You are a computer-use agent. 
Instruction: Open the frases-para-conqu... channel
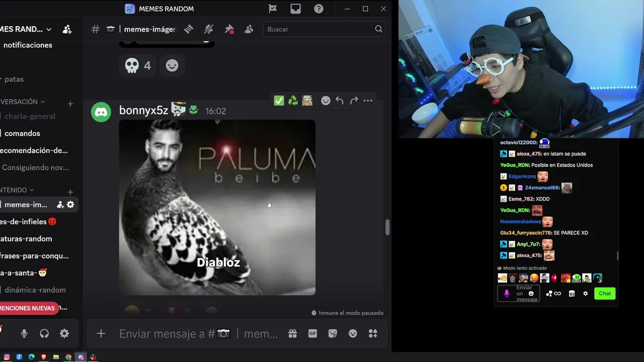pos(34,256)
